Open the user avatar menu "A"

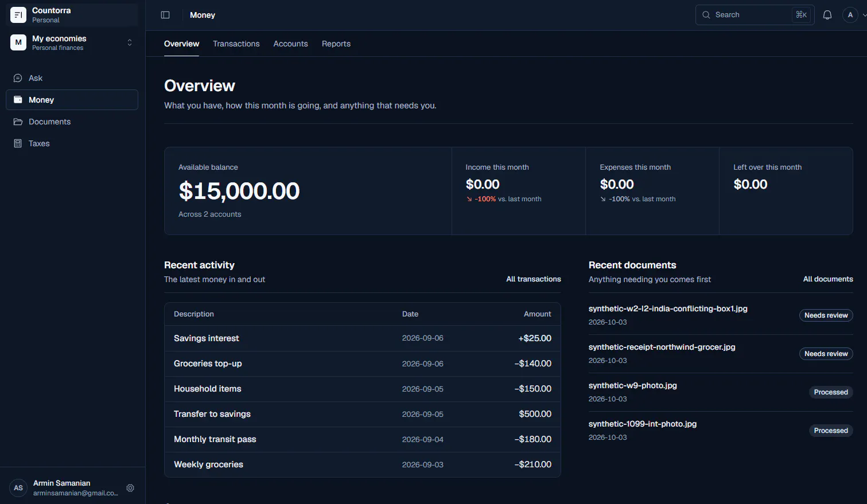pyautogui.click(x=850, y=15)
